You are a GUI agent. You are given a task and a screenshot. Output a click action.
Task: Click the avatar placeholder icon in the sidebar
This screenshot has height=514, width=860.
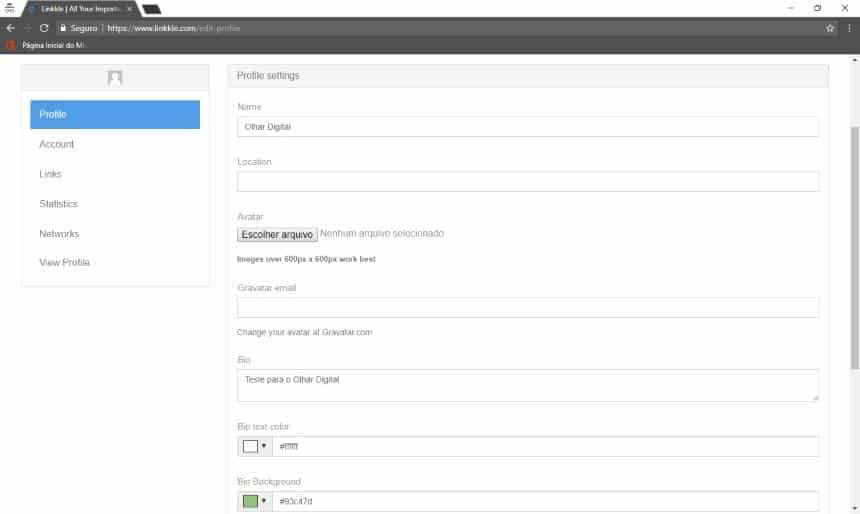tap(115, 77)
